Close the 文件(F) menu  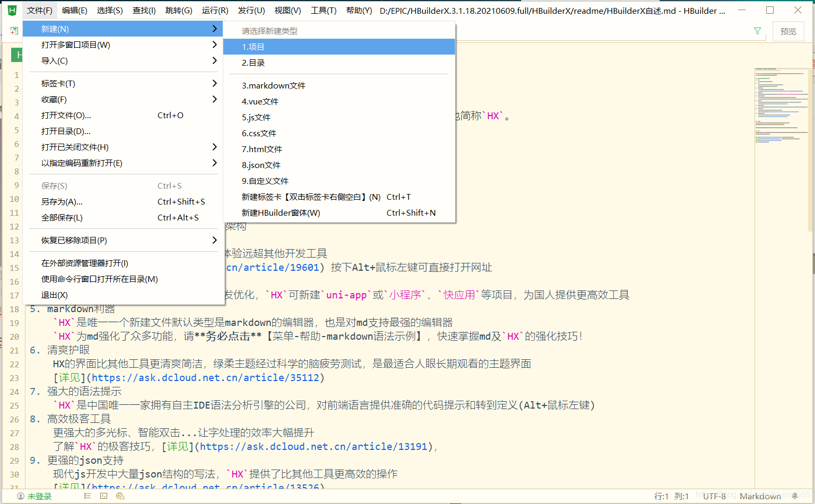40,10
